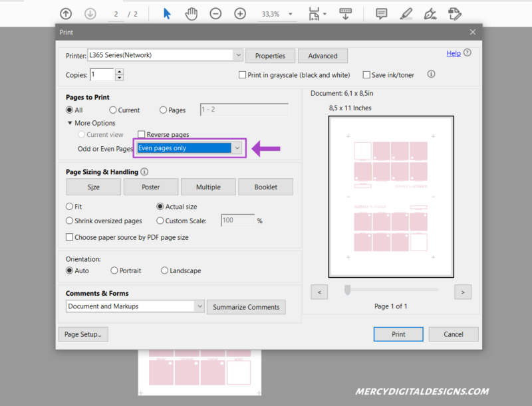532x406 pixels.
Task: Switch to the Booklet page sizing tab
Action: coord(265,187)
